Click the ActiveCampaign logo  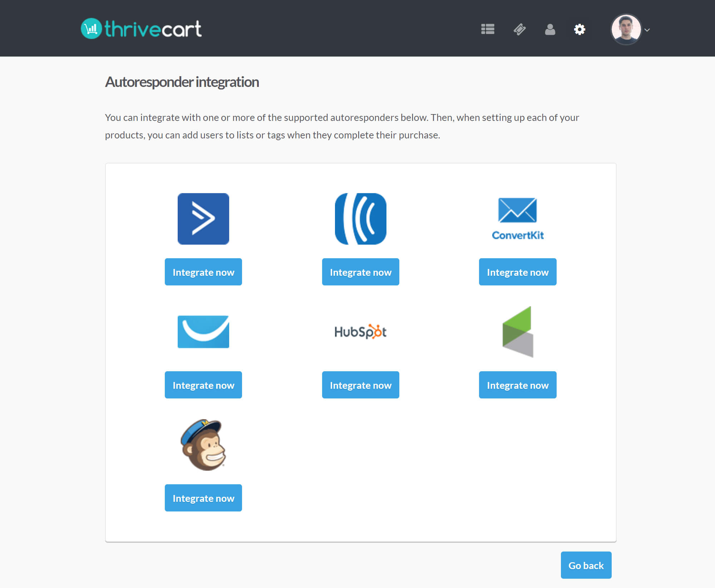pos(203,219)
